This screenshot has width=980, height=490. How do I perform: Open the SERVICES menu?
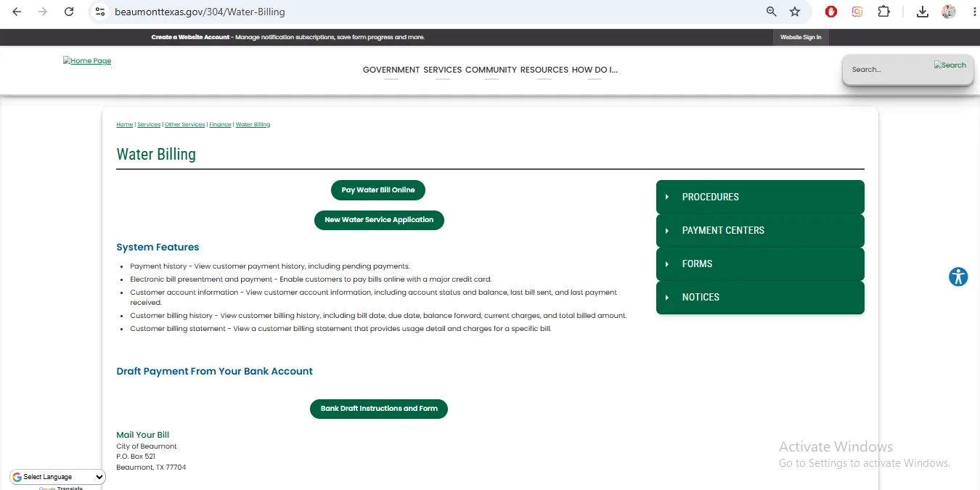coord(443,70)
